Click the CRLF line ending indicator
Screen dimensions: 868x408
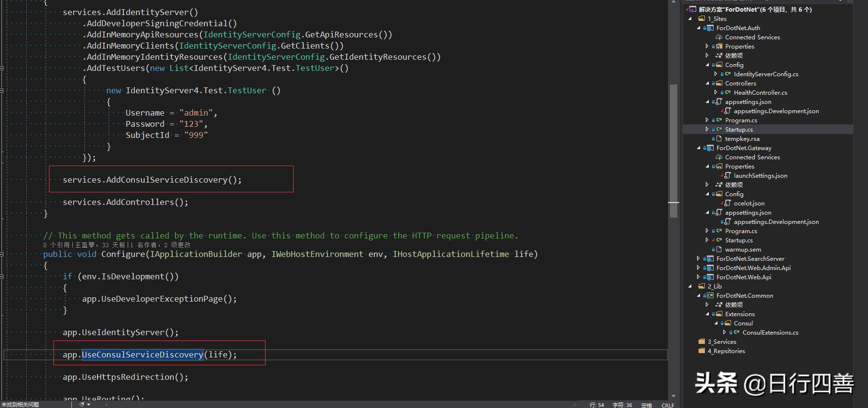tap(668, 405)
